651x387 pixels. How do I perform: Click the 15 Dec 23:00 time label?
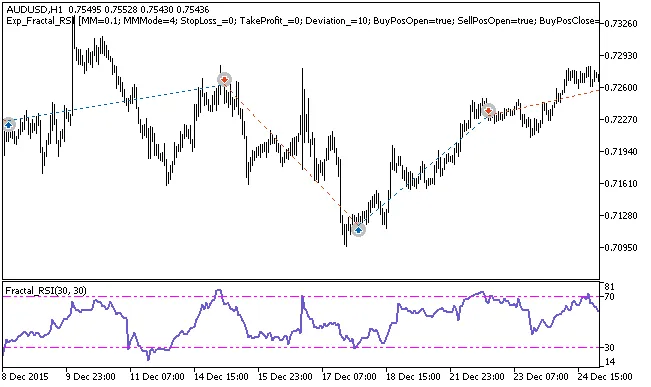[x=284, y=377]
